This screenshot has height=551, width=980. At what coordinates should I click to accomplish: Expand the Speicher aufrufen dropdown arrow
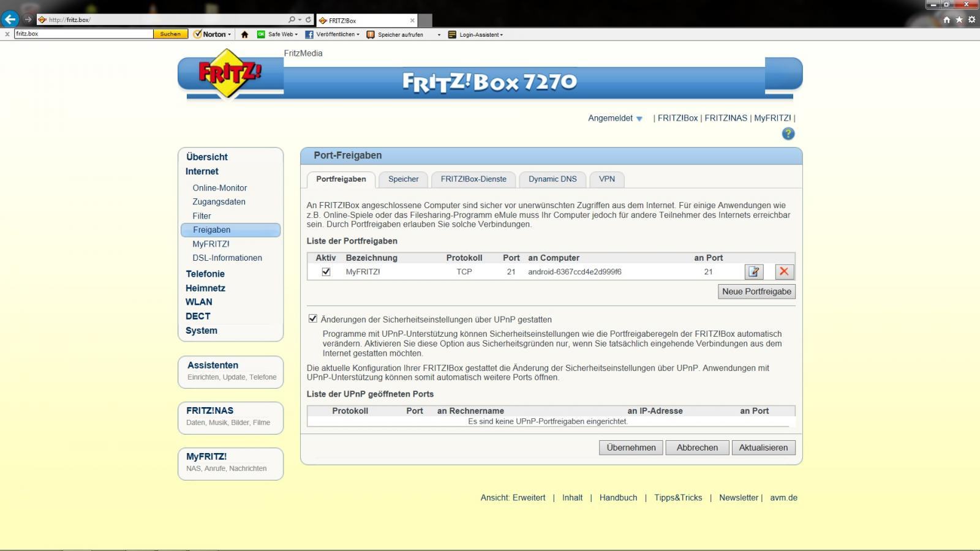point(439,35)
